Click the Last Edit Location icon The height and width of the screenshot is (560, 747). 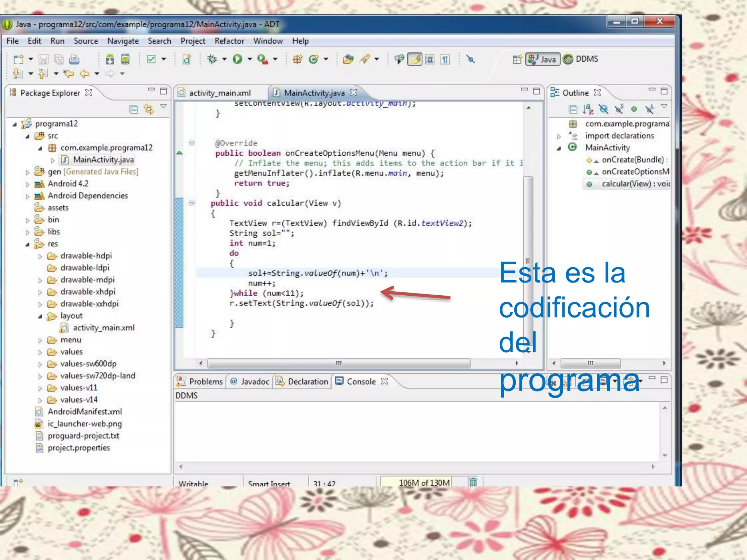69,74
